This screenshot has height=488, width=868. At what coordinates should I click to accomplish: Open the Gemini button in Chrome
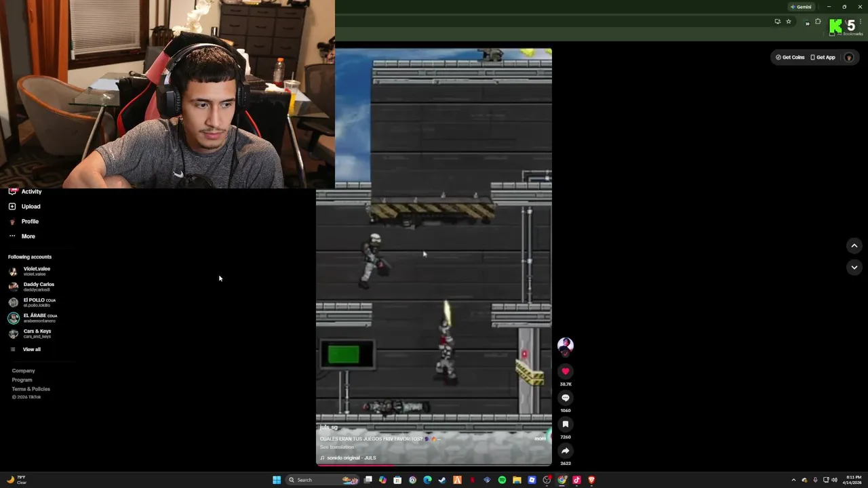point(801,7)
